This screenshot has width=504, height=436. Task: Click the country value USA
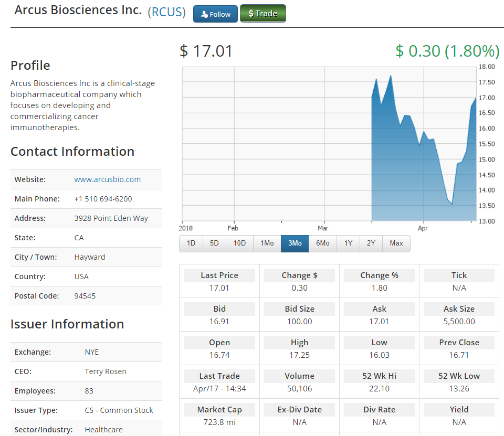[81, 277]
